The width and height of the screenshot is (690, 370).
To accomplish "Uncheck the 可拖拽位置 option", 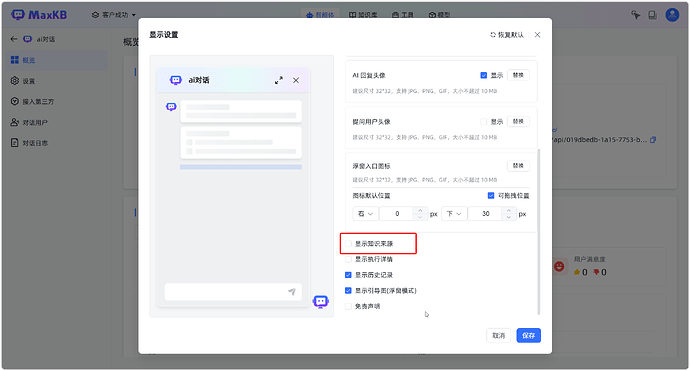I will (491, 195).
